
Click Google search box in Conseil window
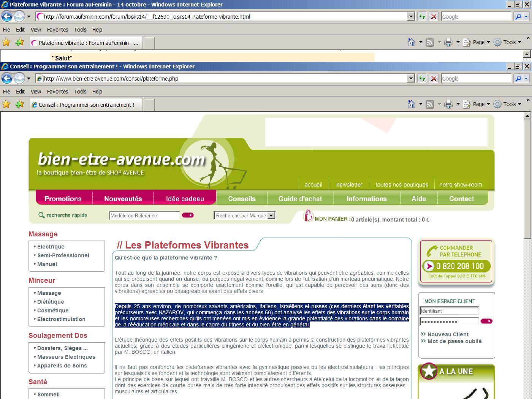click(x=476, y=79)
